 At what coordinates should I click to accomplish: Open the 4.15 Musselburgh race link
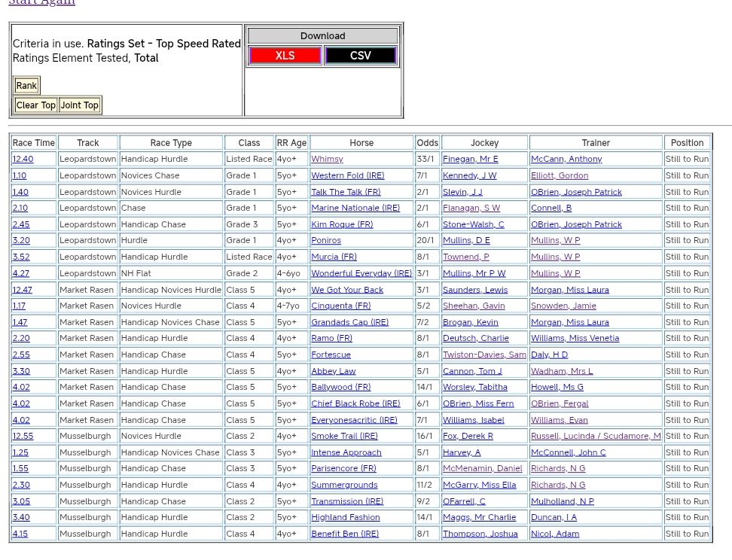pyautogui.click(x=20, y=534)
